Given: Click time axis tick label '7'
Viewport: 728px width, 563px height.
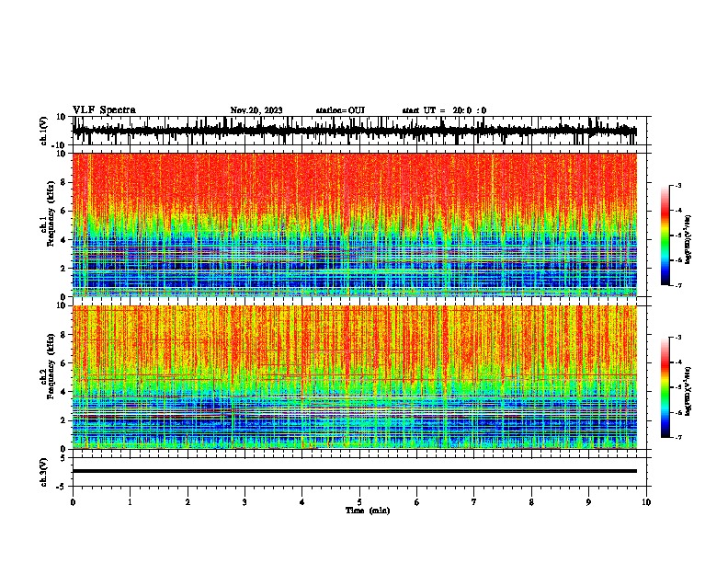Looking at the screenshot, I should point(474,502).
